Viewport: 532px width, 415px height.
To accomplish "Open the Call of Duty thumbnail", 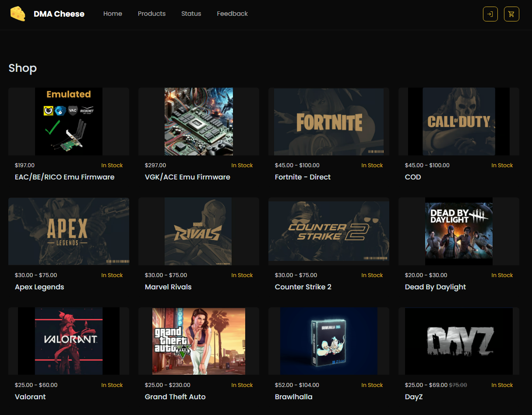I will click(458, 122).
